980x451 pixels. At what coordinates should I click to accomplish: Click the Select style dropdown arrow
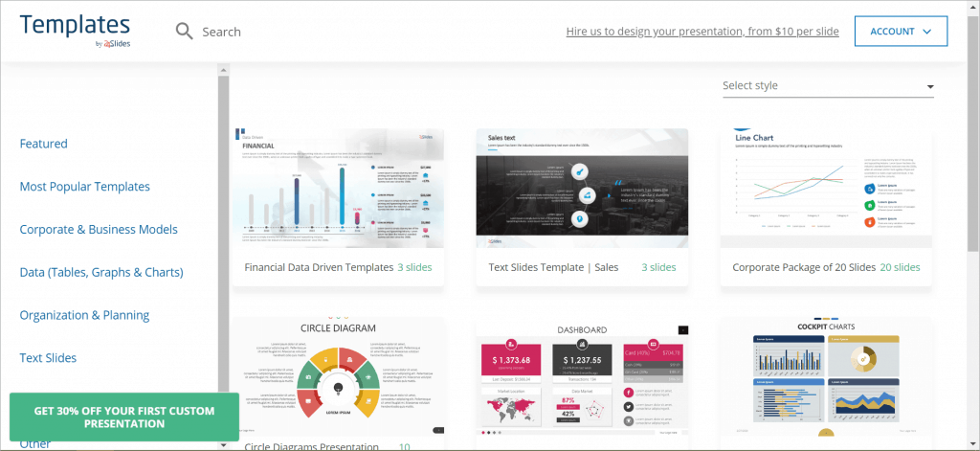point(930,87)
